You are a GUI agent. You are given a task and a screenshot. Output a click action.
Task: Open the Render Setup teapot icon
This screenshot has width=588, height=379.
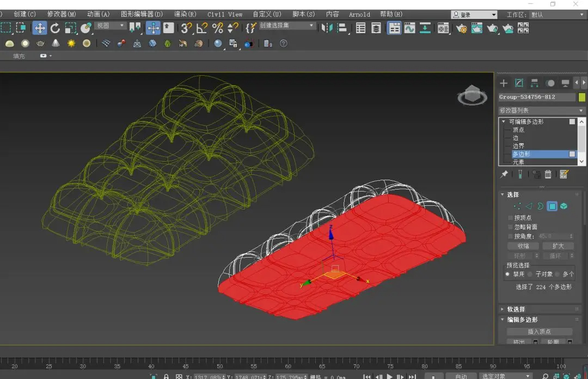(x=461, y=28)
